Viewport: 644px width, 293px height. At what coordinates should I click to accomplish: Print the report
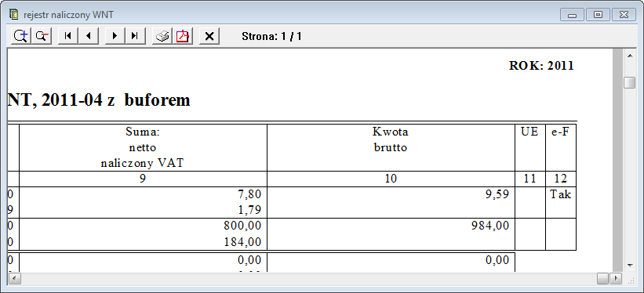tap(162, 36)
